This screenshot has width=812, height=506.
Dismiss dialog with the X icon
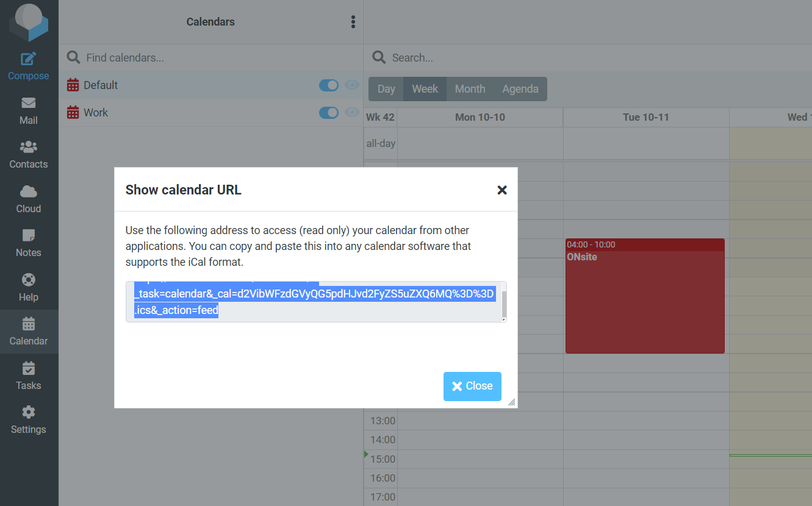point(502,190)
